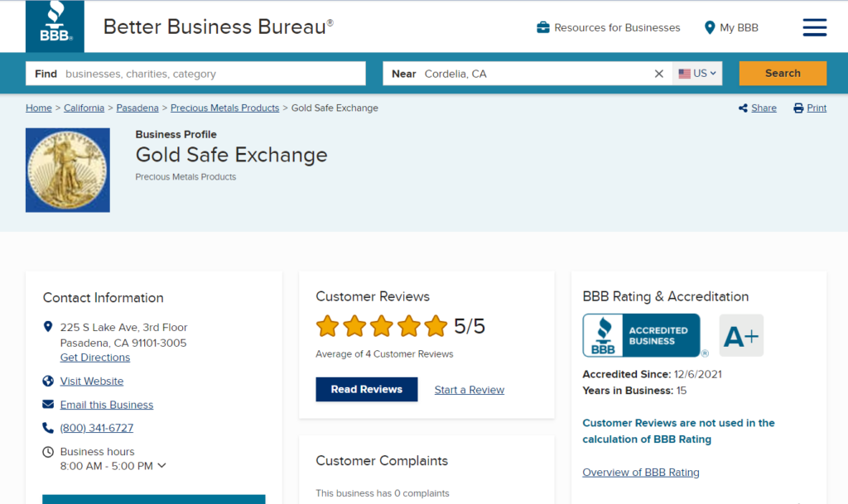Open Get Directions link
This screenshot has width=848, height=504.
pos(95,358)
